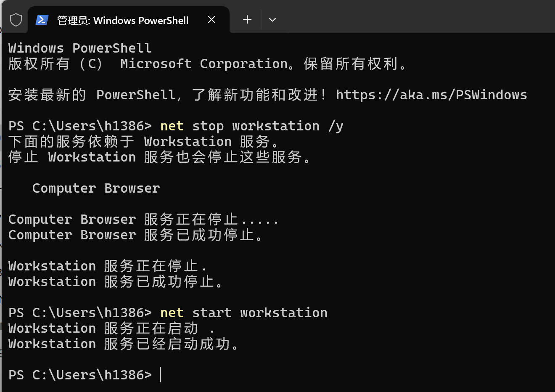Open a new tab with plus icon
This screenshot has width=555, height=392.
(x=247, y=19)
